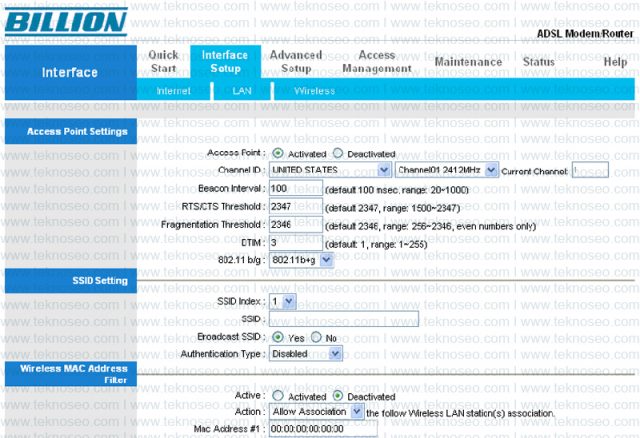Screen dimensions: 640x438
Task: Open the Advanced Setup tab
Action: pos(296,62)
